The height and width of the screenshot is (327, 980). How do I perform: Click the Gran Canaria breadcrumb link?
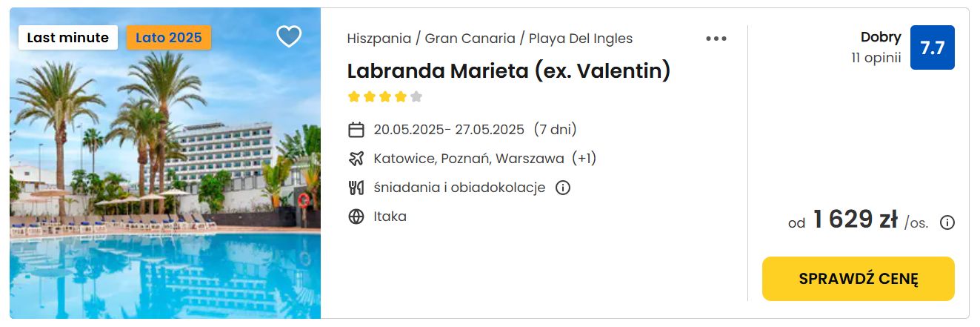(470, 39)
